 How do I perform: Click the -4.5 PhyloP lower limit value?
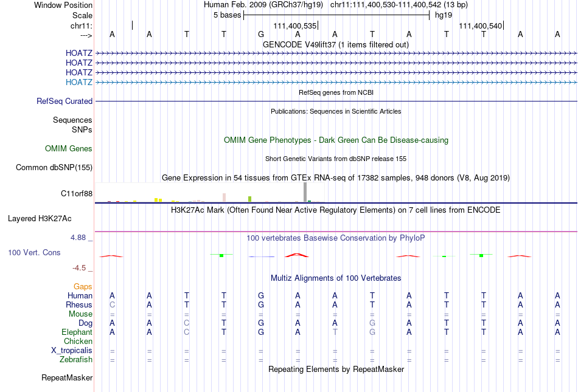point(79,268)
